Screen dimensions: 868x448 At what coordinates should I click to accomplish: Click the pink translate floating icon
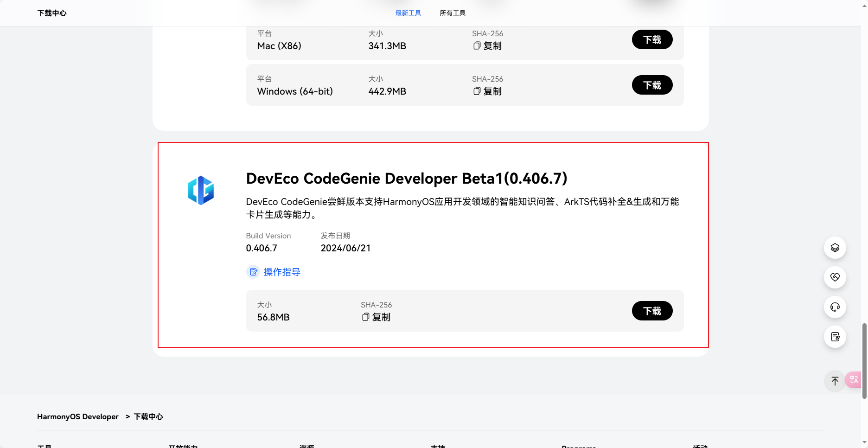click(854, 380)
